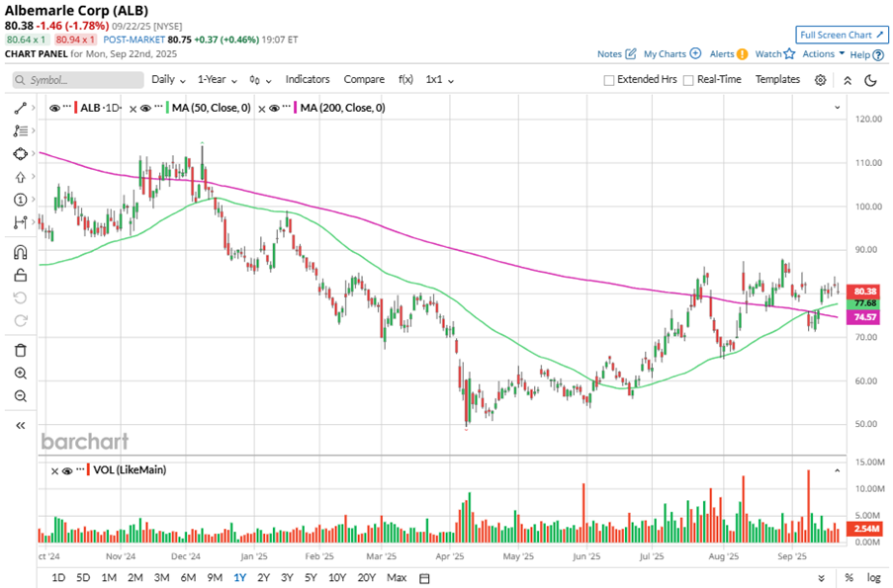The width and height of the screenshot is (893, 588).
Task: Click the Notes pencil icon
Action: (x=631, y=54)
